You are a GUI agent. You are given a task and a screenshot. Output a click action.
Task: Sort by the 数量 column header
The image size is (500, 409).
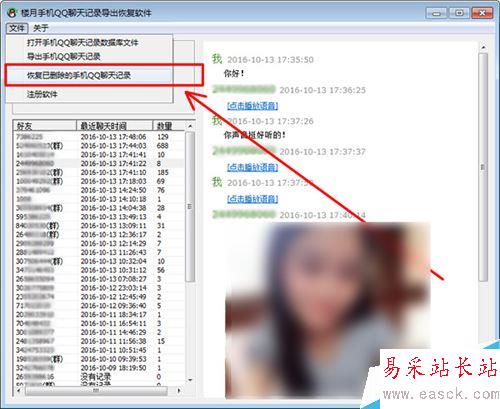168,126
